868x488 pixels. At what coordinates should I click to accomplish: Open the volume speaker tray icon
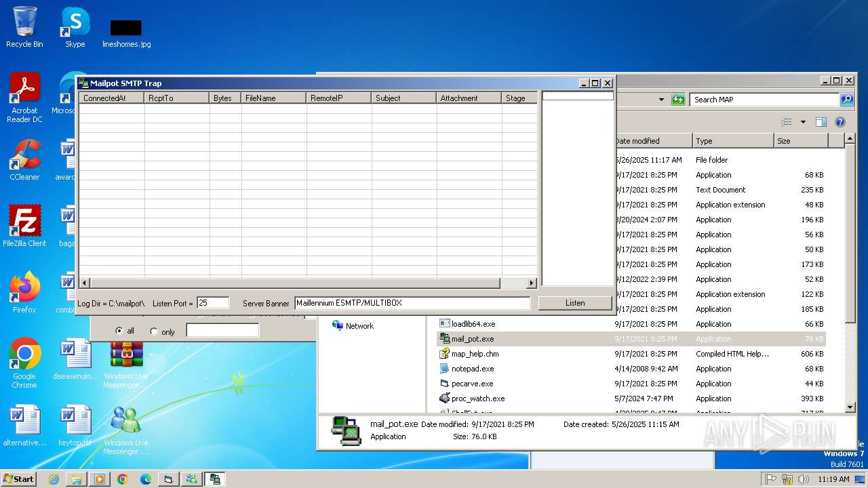tap(804, 479)
